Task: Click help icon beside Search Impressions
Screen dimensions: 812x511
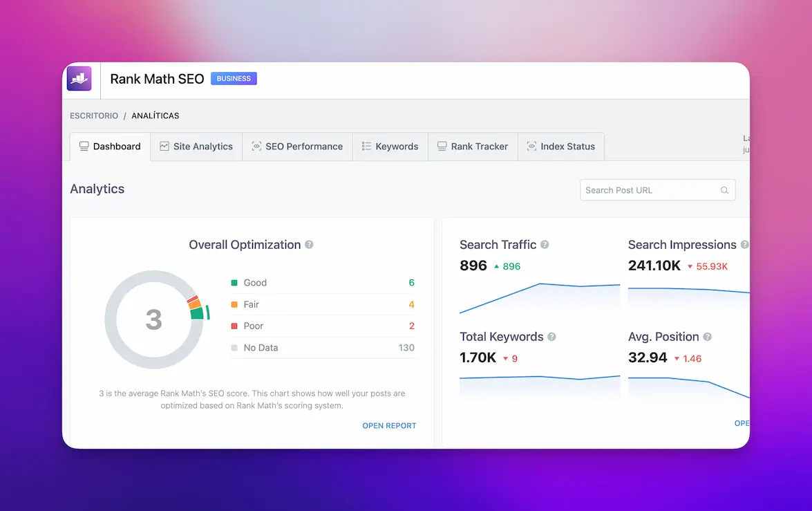Action: click(744, 245)
